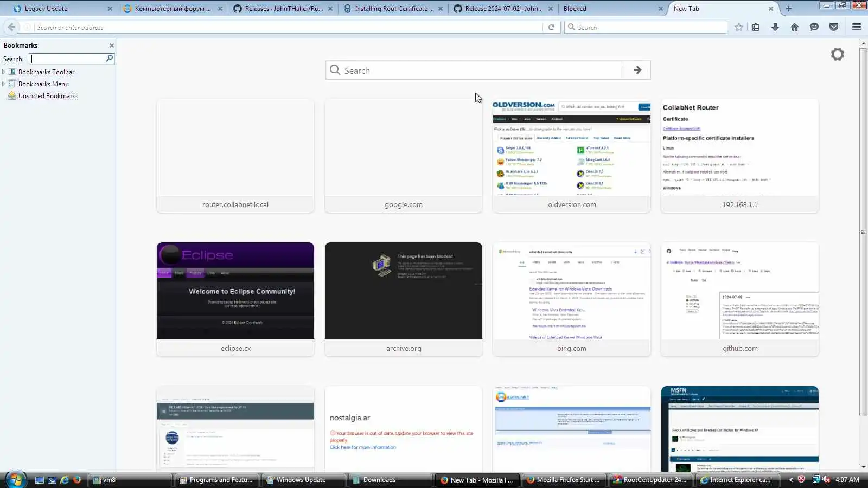Open the downloads arrow icon in toolbar
The image size is (868, 488).
point(775,27)
